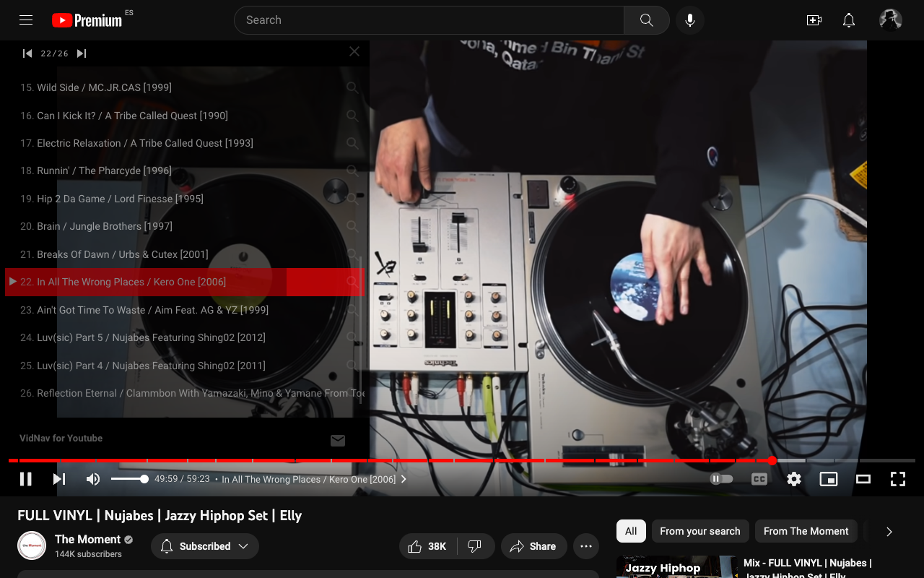Enable closed captions
924x578 pixels.
[x=759, y=478]
